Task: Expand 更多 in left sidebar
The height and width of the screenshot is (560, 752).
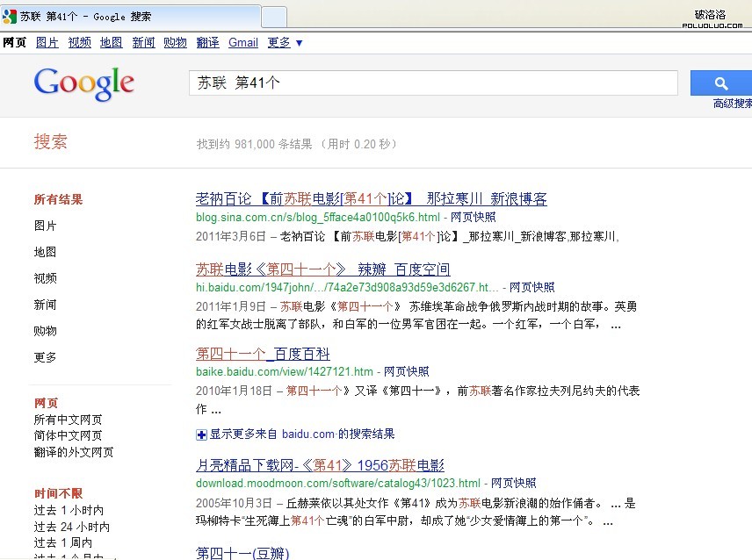Action: point(46,357)
